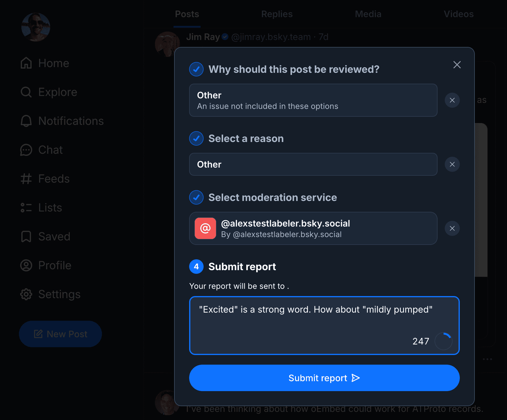Clear the alexstestlabeler moderation service selection

tap(452, 228)
